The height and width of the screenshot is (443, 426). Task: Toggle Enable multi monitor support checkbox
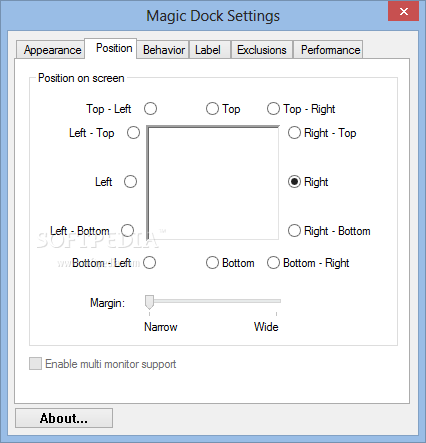(35, 364)
